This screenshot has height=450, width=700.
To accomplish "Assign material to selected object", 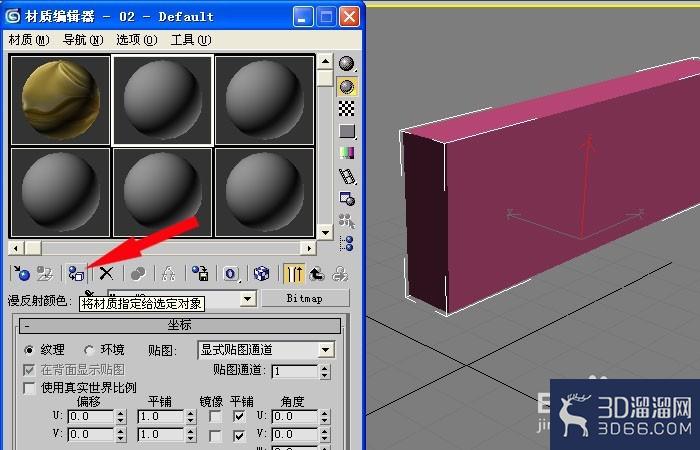I will [76, 273].
